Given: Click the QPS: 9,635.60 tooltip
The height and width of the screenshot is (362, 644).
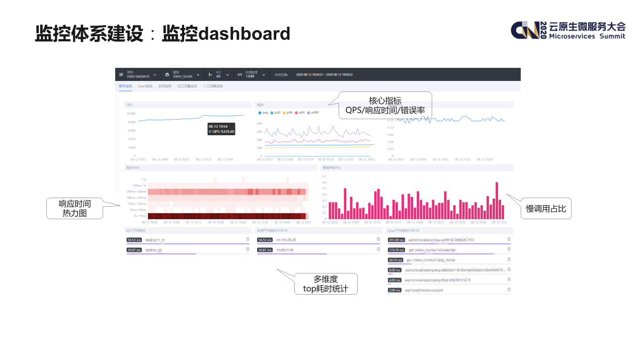Looking at the screenshot, I should pyautogui.click(x=221, y=129).
